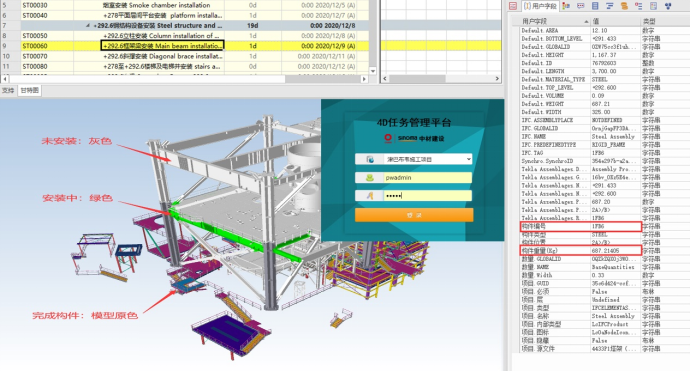Collapse the +292.6 Steel structure group row
Viewport: 690px width, 372px height.
click(x=88, y=26)
